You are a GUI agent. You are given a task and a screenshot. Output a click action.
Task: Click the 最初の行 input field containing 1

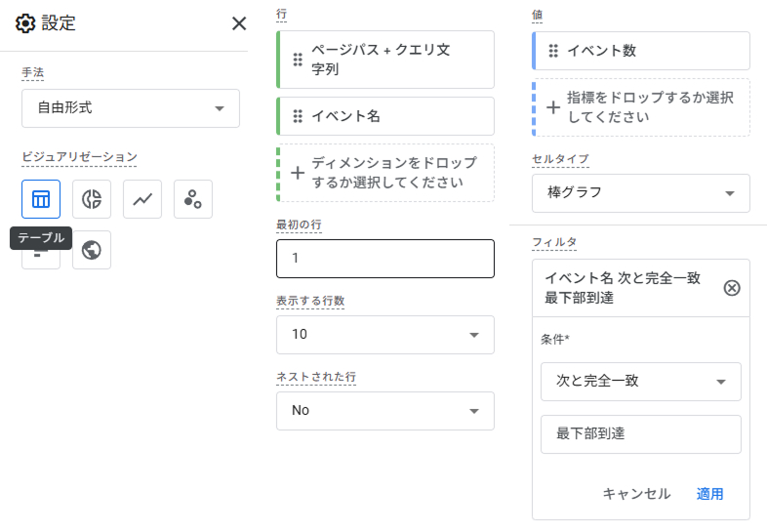click(x=385, y=259)
